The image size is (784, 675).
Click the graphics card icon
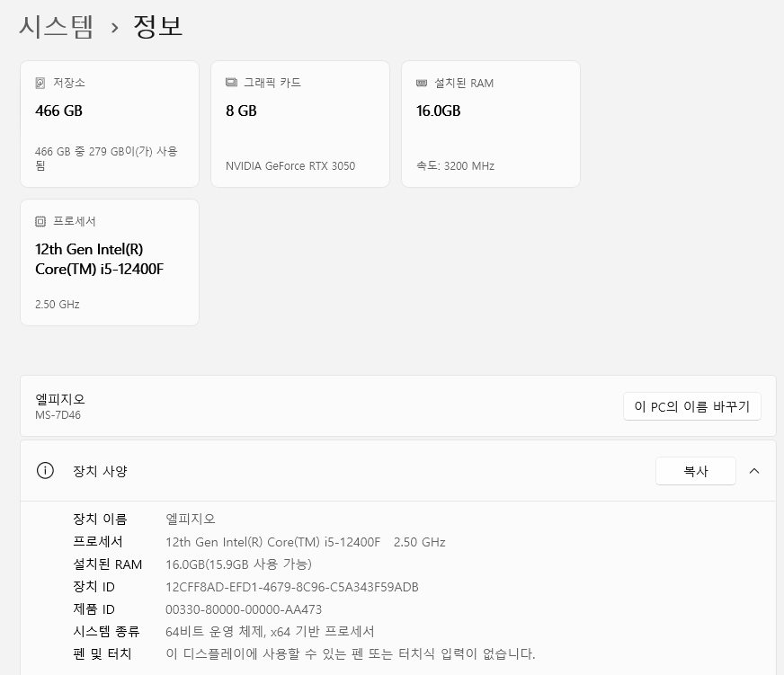tap(231, 83)
